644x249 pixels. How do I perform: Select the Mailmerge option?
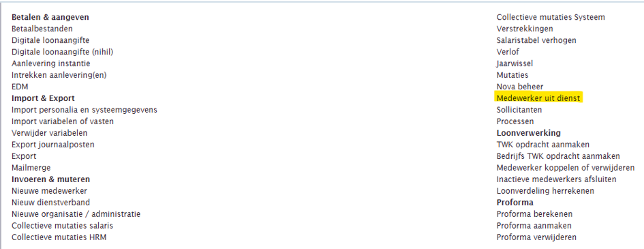(x=31, y=168)
